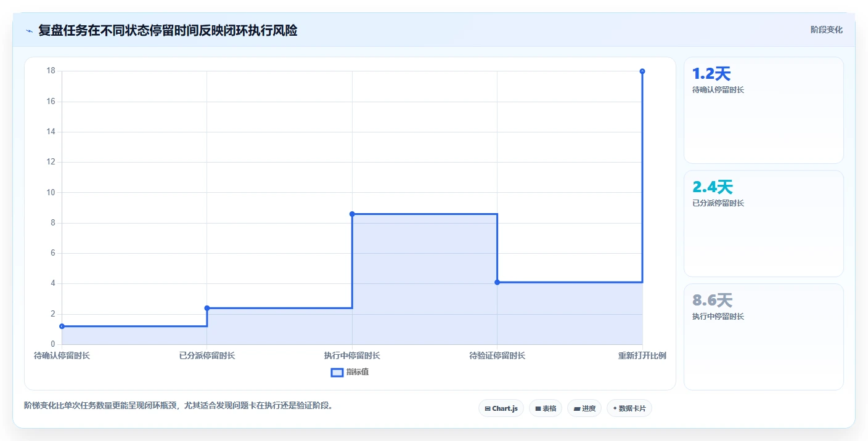Click the x-axis label 待验证停留时长
The image size is (868, 441).
497,355
